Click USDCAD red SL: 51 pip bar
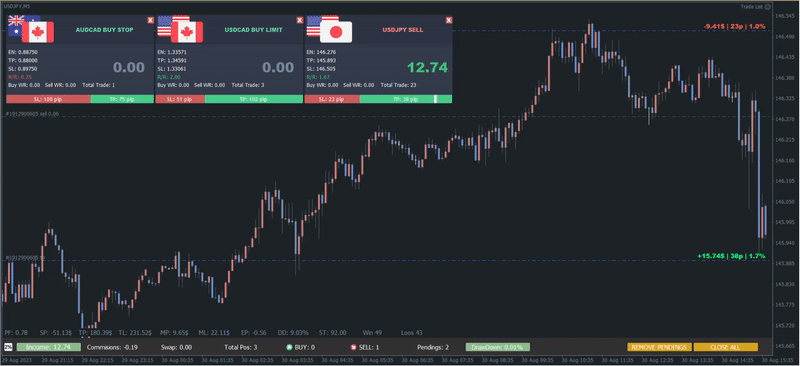 point(180,99)
